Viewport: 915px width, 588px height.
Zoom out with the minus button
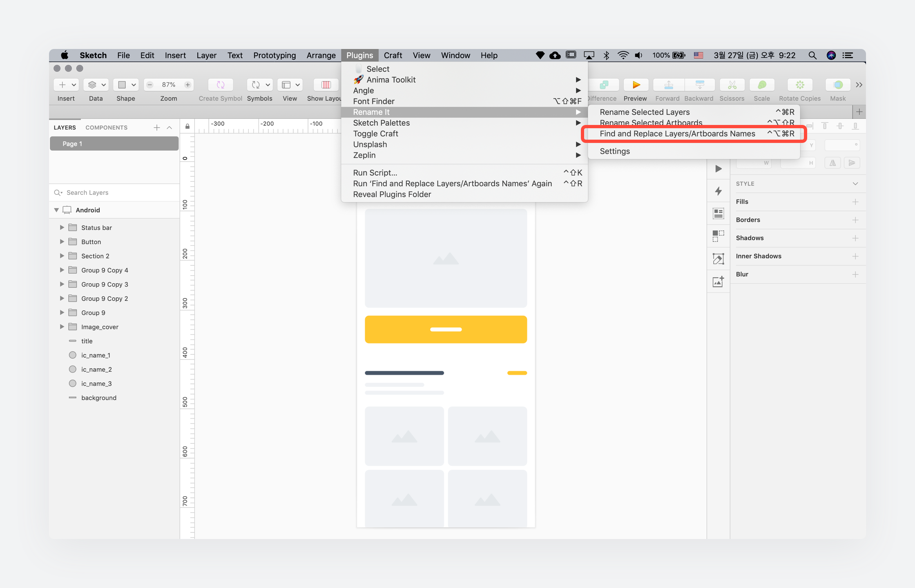150,85
